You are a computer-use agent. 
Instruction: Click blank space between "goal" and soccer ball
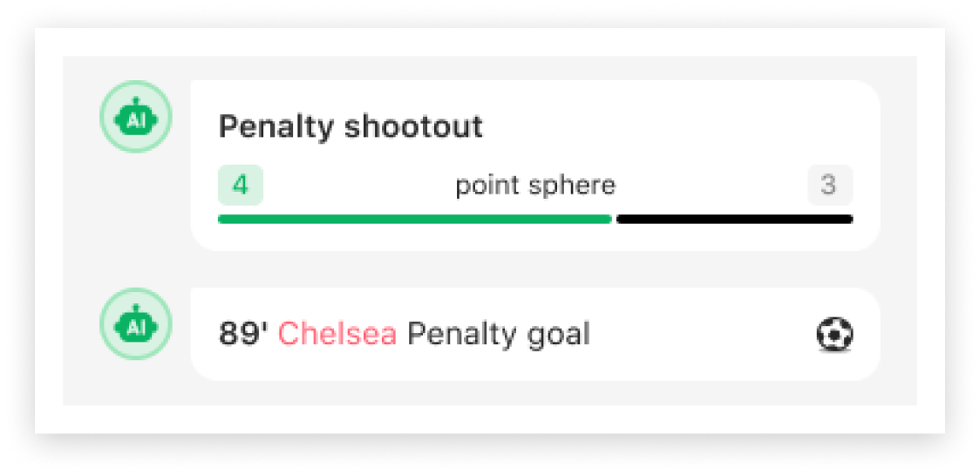(698, 334)
